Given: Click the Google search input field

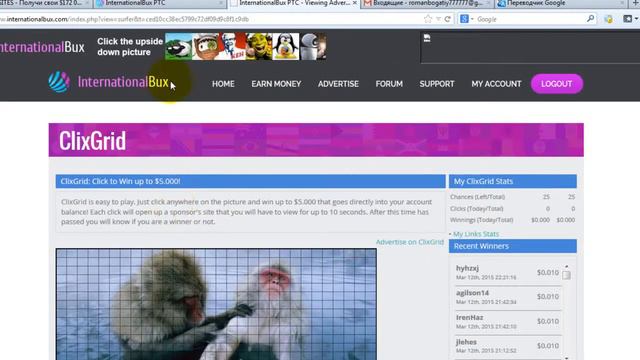Looking at the screenshot, I should [531, 19].
